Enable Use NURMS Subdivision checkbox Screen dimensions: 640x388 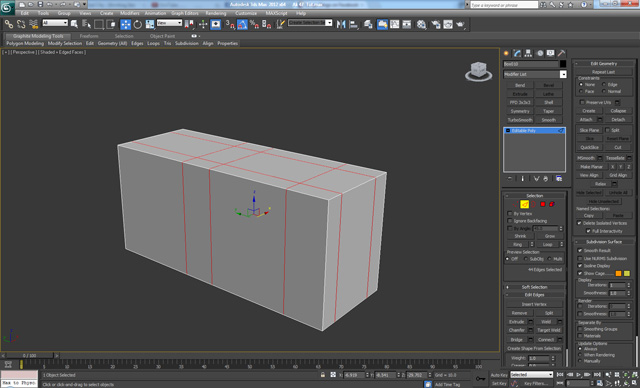580,258
